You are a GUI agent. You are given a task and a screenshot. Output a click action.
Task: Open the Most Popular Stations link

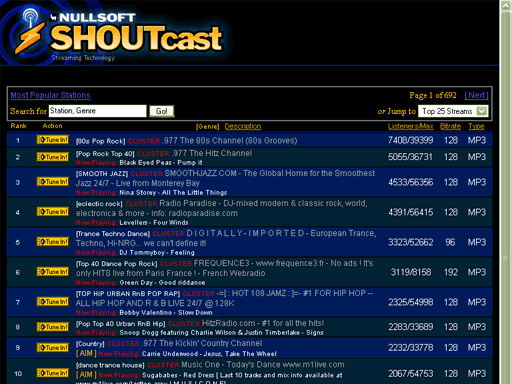[50, 95]
